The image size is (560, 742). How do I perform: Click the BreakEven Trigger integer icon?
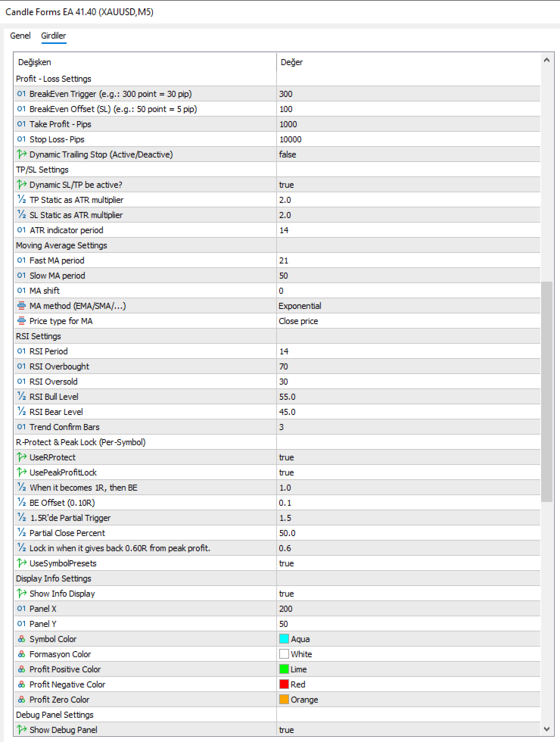tap(21, 94)
